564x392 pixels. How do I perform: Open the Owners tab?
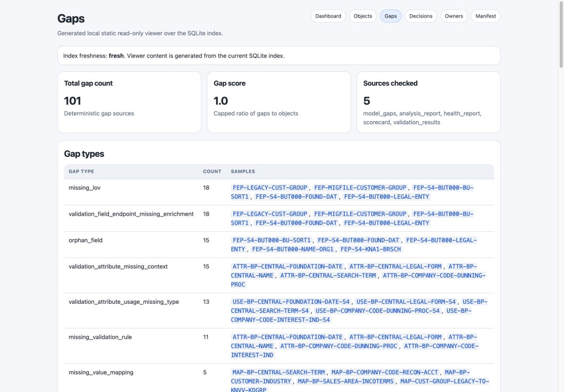pos(454,16)
